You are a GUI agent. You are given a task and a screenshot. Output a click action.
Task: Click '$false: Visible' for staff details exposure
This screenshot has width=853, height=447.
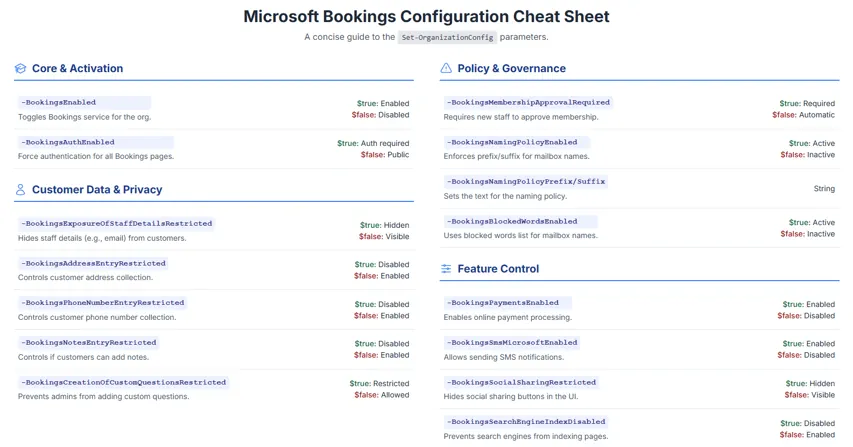click(384, 237)
